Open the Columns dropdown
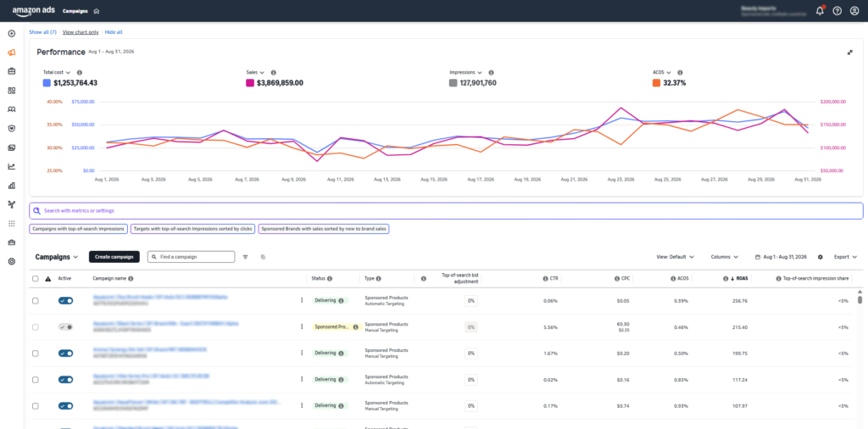The image size is (868, 429). point(724,257)
